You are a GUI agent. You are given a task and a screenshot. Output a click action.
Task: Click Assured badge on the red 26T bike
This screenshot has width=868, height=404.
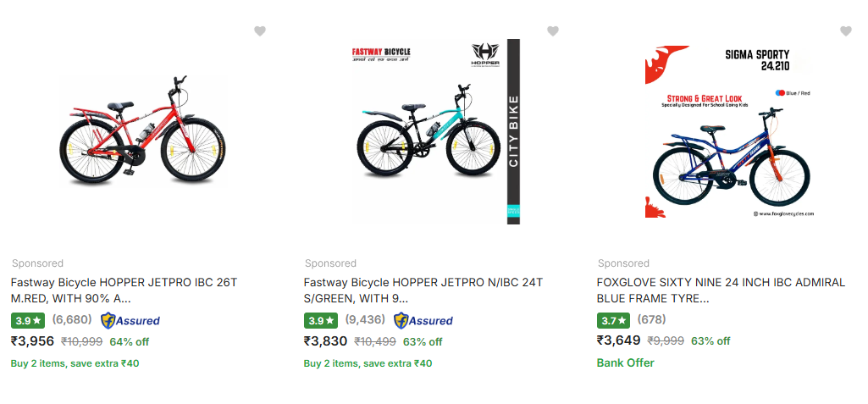tap(130, 320)
